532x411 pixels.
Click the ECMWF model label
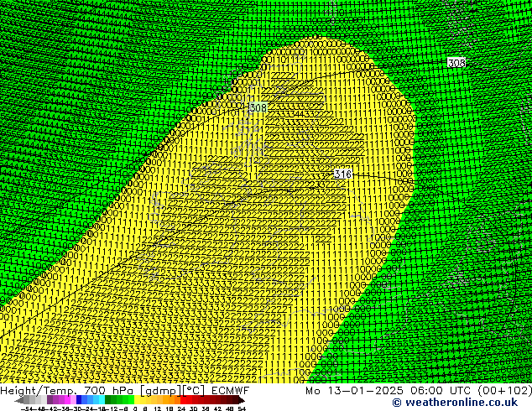(x=231, y=390)
